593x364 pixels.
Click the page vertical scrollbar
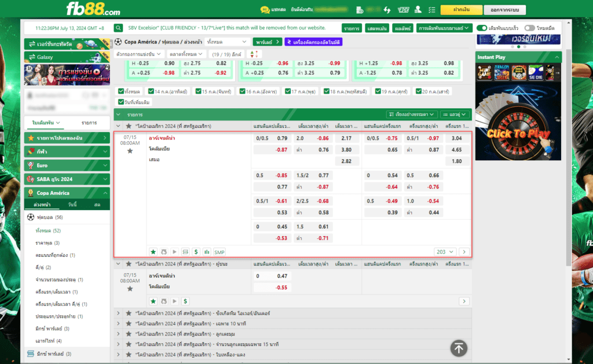tap(569, 157)
